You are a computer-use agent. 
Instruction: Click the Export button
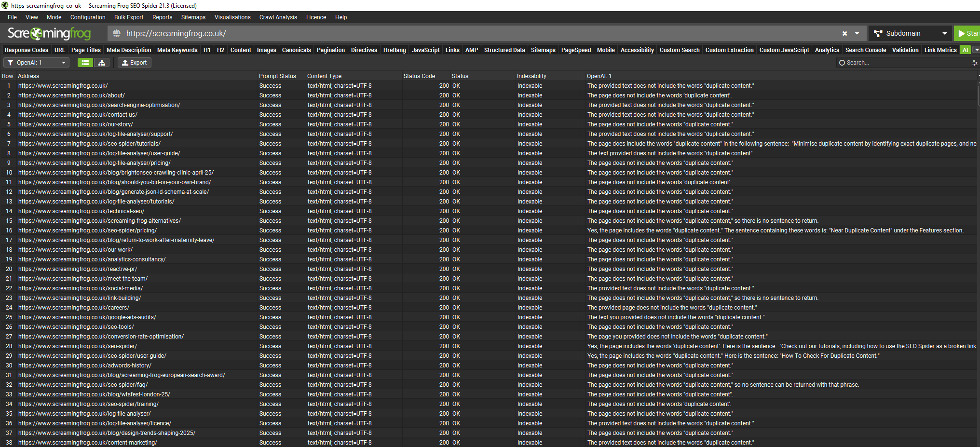tap(135, 63)
